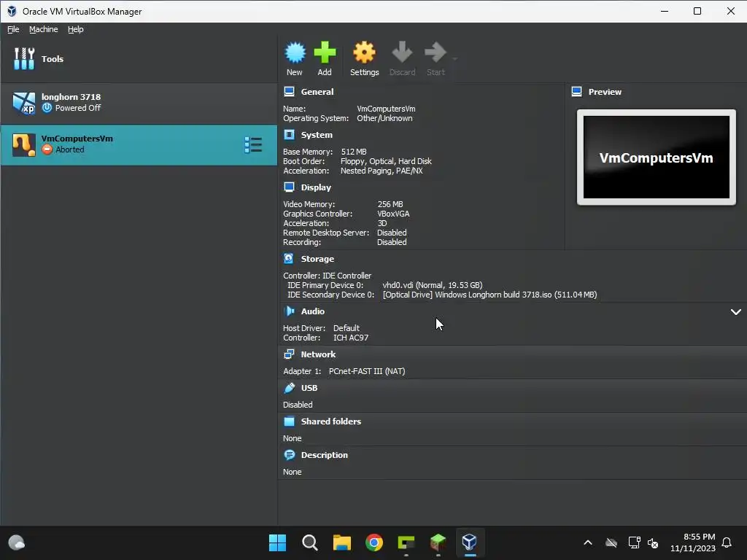Show hidden system tray icons
This screenshot has height=560, width=747.
point(588,542)
